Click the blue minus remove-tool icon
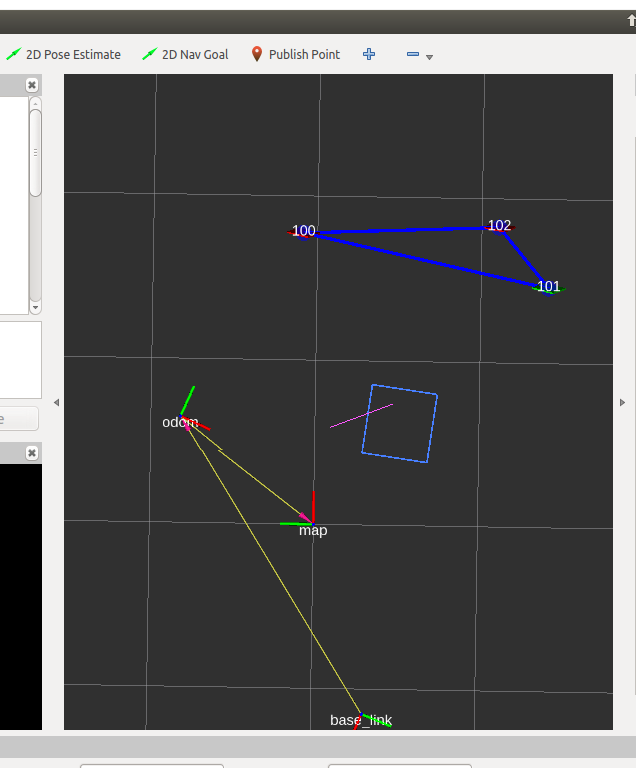The image size is (636, 768). coord(413,54)
